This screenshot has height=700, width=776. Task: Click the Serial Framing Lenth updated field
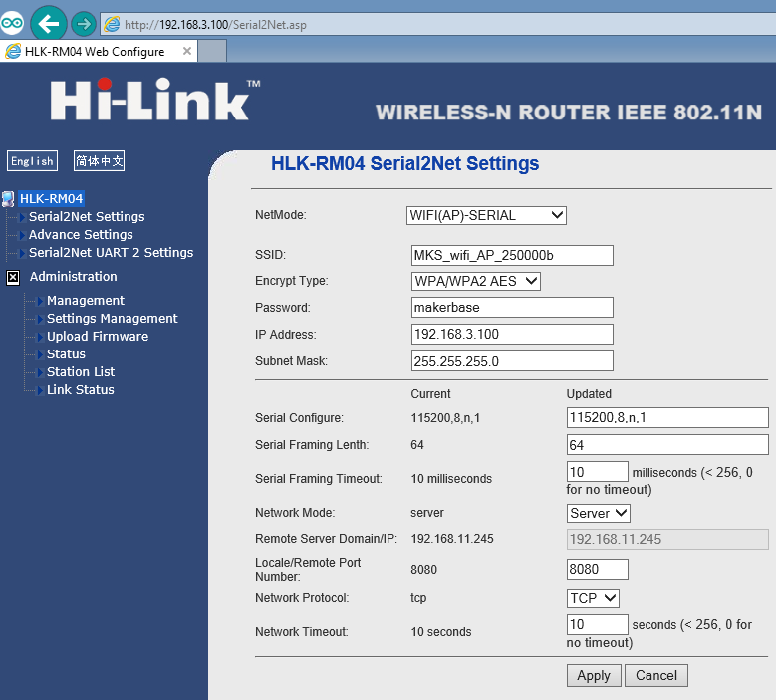(x=667, y=445)
